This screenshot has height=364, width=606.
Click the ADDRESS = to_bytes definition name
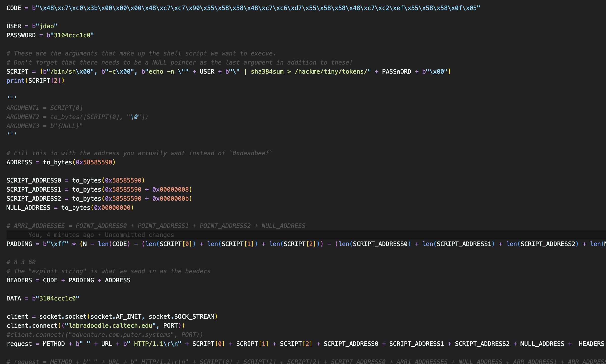tap(19, 162)
